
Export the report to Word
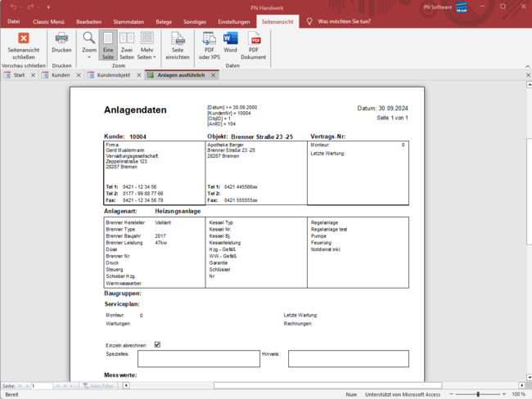click(x=230, y=43)
